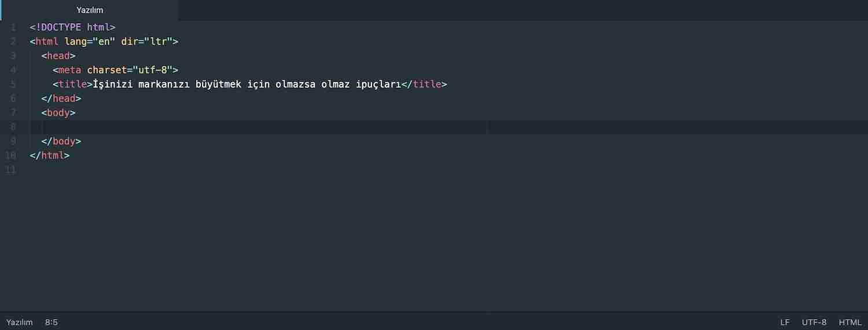Place cursor at closing html tag
Viewport: 868px width, 330px height.
50,156
